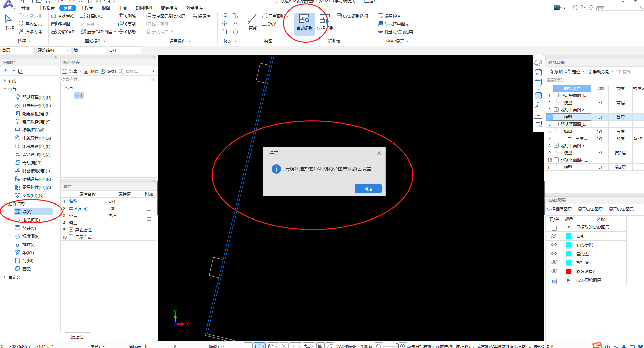This screenshot has height=348, width=644.
Task: Open the 建筑结构 category dropdown
Action: coord(53,50)
